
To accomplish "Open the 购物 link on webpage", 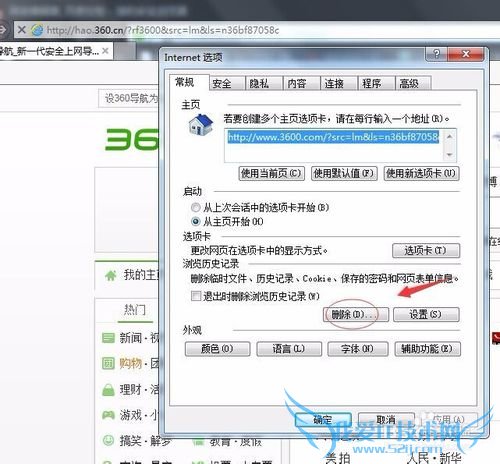I will tap(131, 363).
